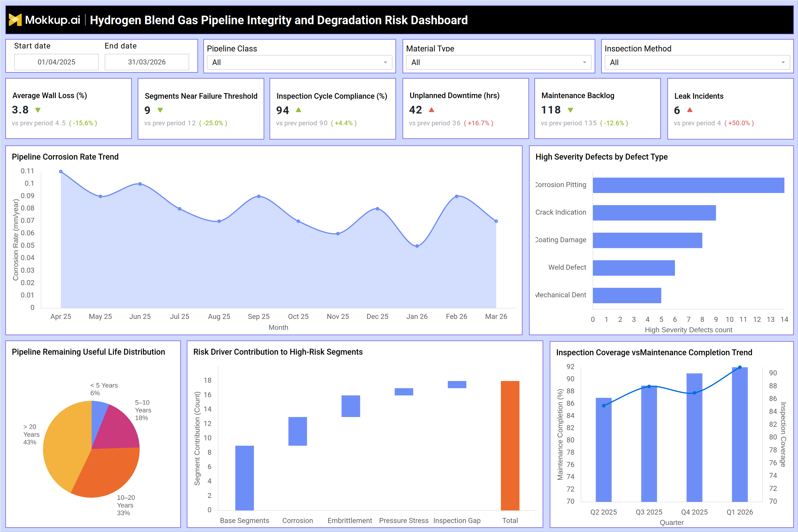Click the High Severity Defects by Defect Type title
Screen dimensions: 798x532
[601, 157]
